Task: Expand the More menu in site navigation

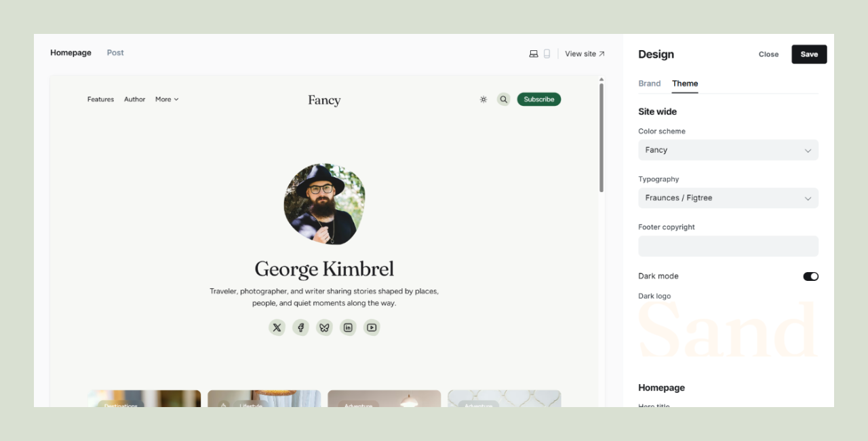Action: 167,99
